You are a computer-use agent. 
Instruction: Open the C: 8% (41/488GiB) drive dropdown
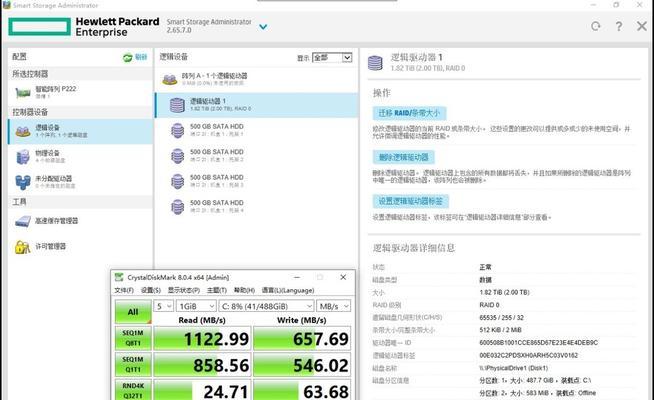(x=266, y=306)
